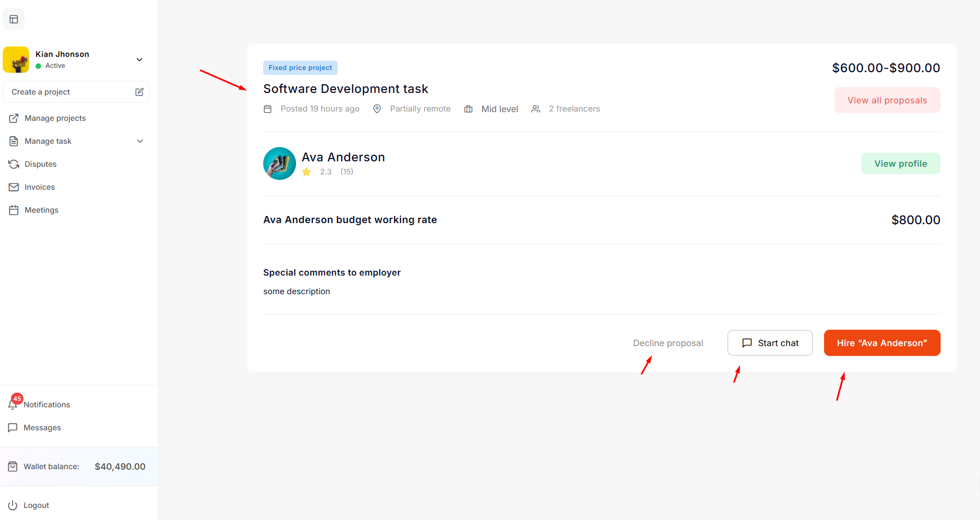
Task: Open Ava Anderson's View profile button
Action: [x=900, y=163]
